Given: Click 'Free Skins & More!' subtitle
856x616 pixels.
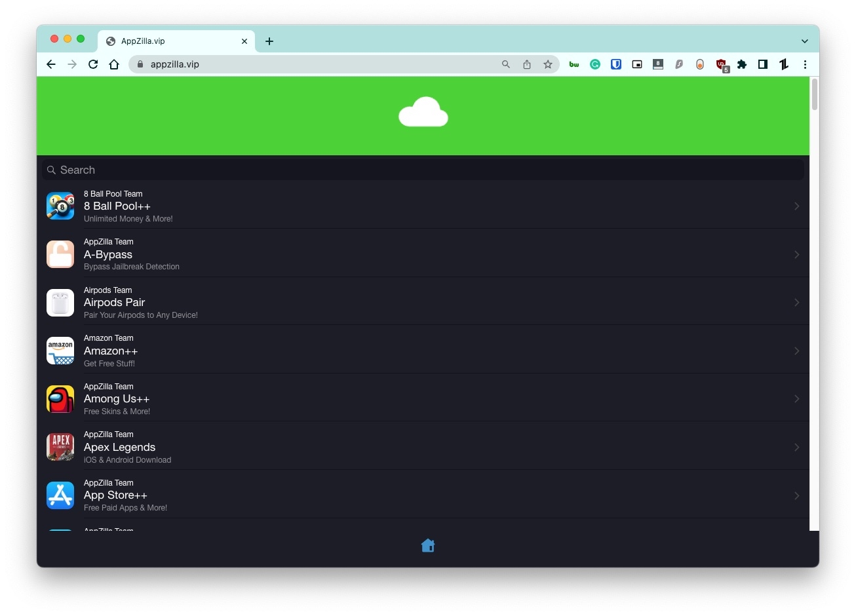Looking at the screenshot, I should point(117,412).
